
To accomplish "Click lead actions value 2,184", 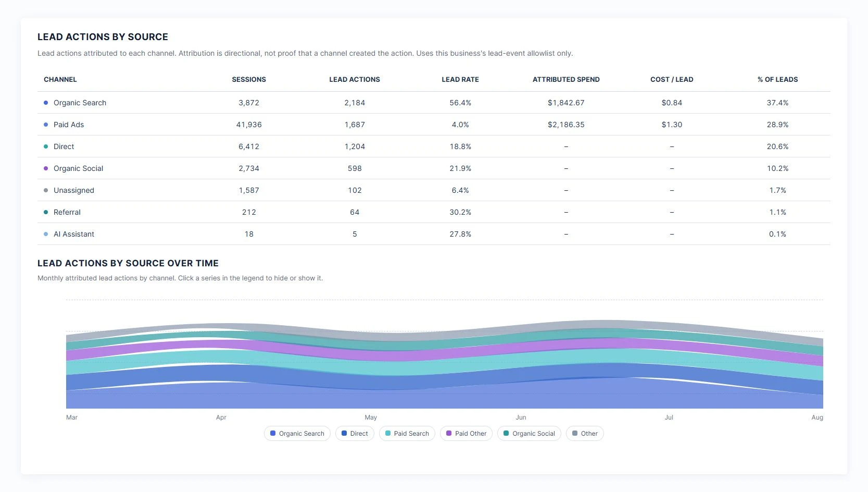I will [x=355, y=103].
